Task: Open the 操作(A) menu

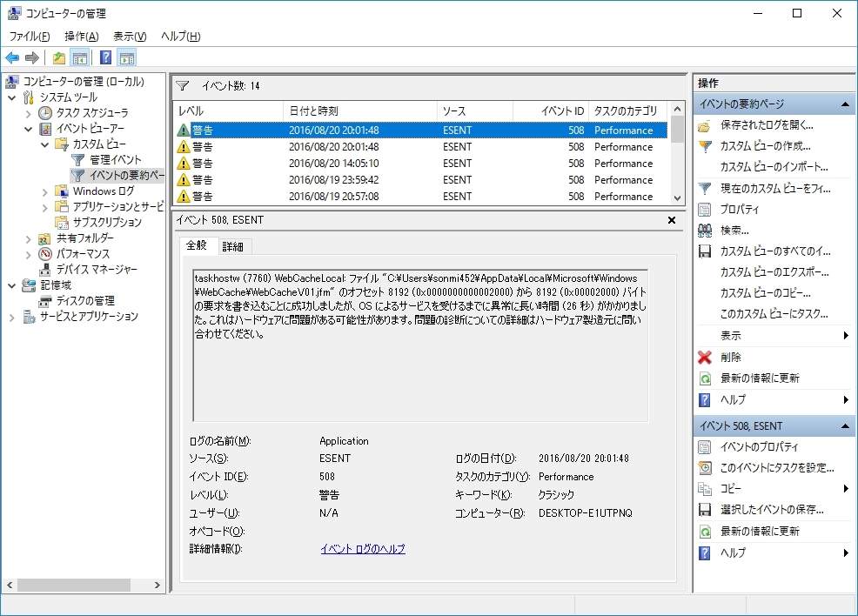Action: [x=82, y=36]
